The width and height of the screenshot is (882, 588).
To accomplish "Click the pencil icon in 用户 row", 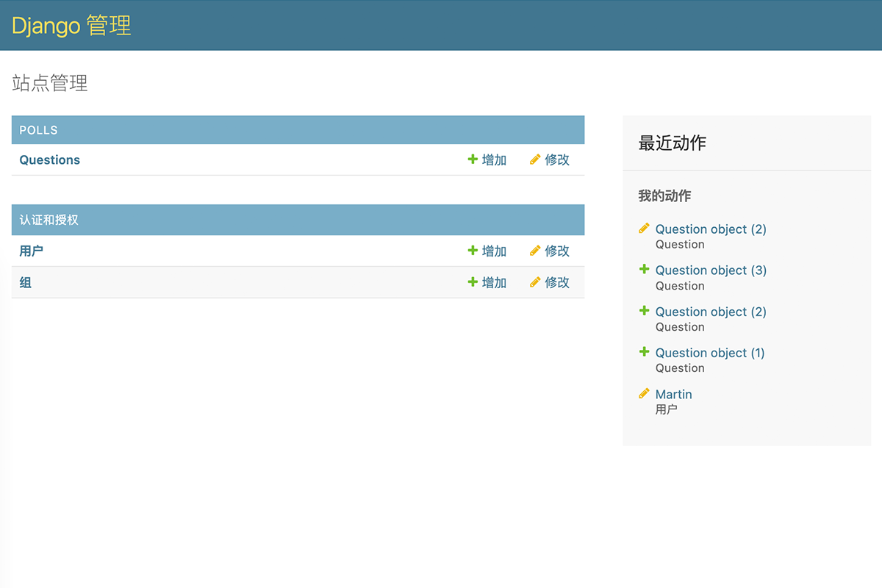I will tap(535, 251).
